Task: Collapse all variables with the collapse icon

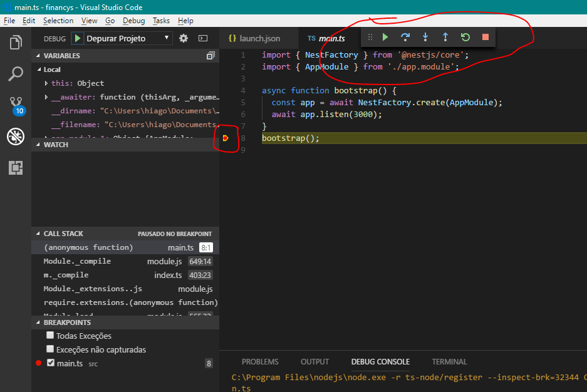Action: point(210,56)
